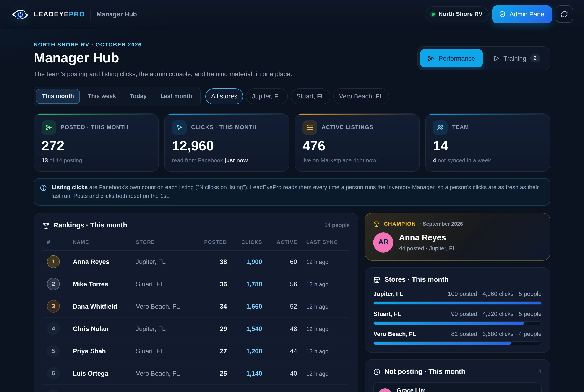This screenshot has width=584, height=392.
Task: Click the CLICKS column header
Action: (251, 242)
